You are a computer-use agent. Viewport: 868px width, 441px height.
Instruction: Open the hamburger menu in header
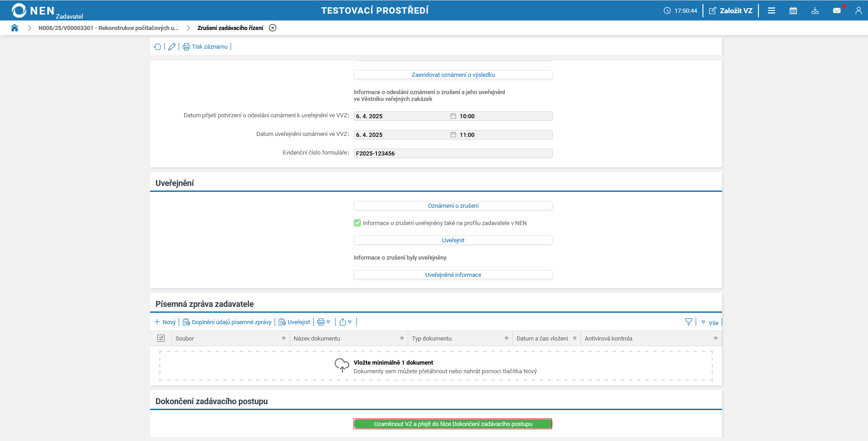click(x=771, y=10)
